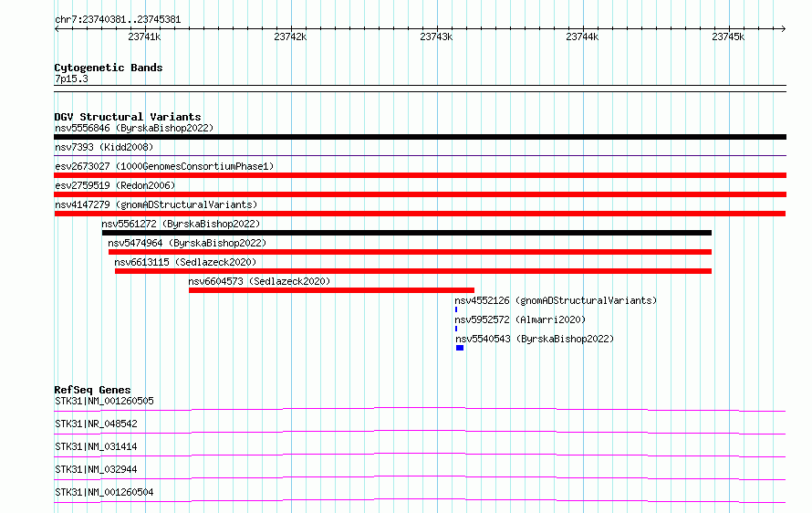Select the esv2759519 (Redon2006) red bar
Viewport: 812px width, 513px height.
420,194
